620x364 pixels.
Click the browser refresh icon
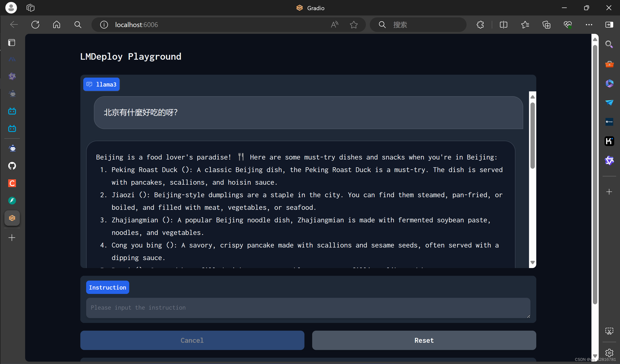(x=35, y=25)
